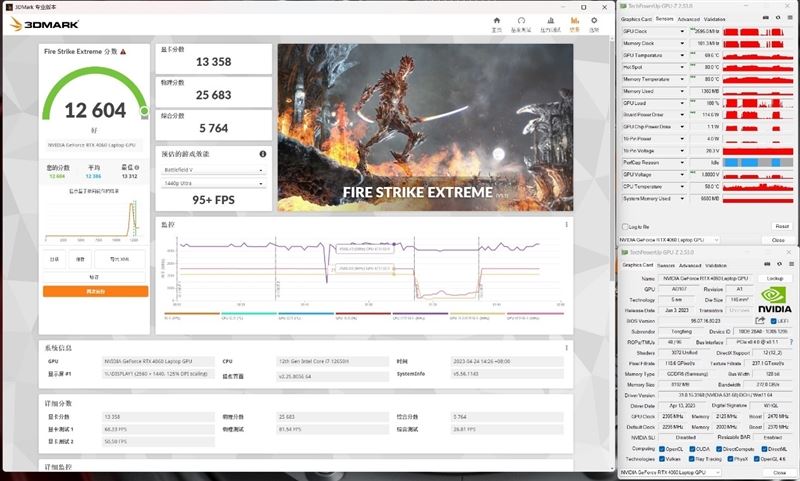
Task: Click the screenshot camera icon in upper GPU-Z window
Action: tap(766, 18)
